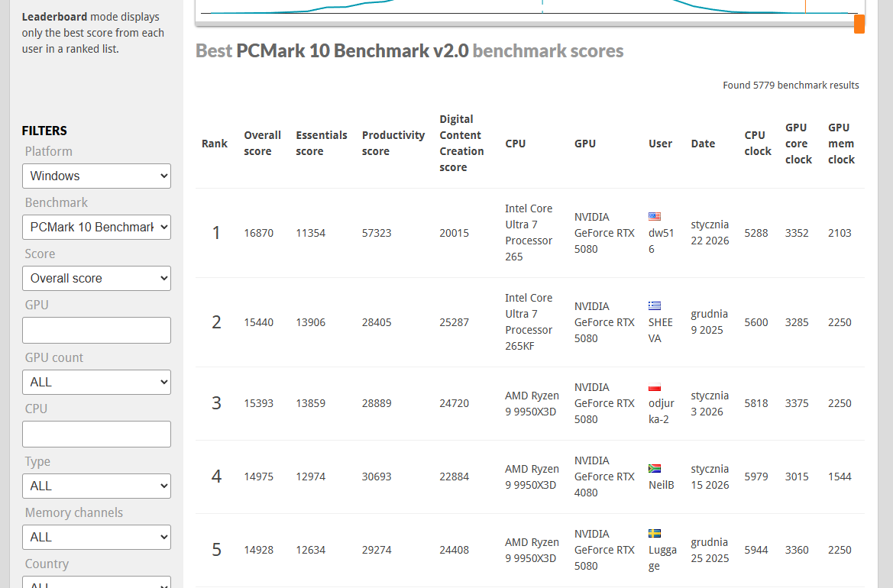Click digital content creation score 25287
Image resolution: width=893 pixels, height=588 pixels.
pos(454,322)
